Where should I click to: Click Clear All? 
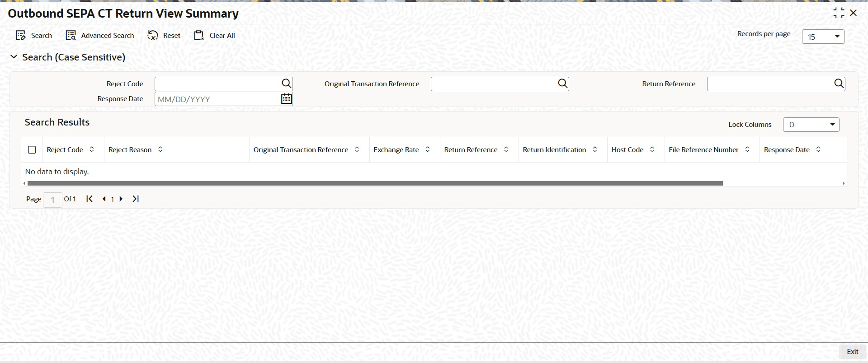point(214,36)
